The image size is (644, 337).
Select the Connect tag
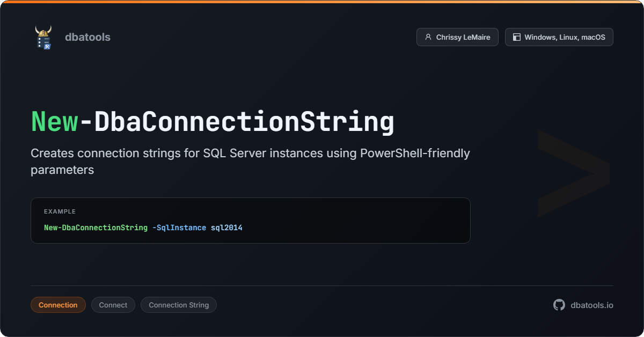[113, 305]
